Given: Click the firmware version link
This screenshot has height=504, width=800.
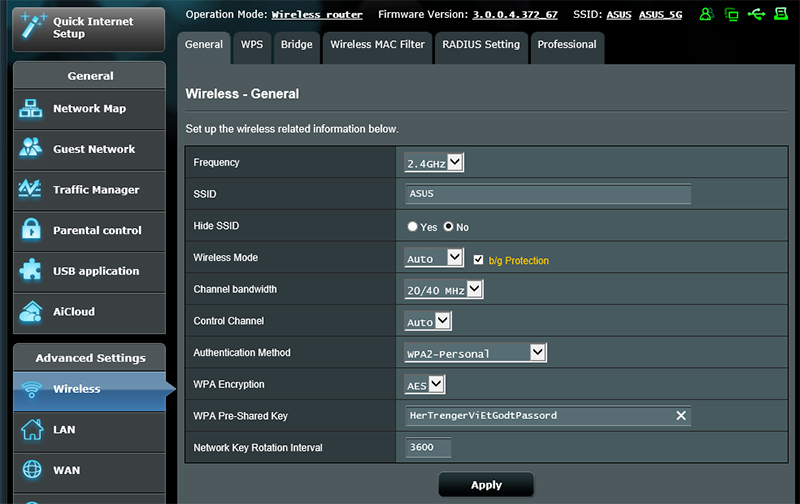Looking at the screenshot, I should (515, 15).
